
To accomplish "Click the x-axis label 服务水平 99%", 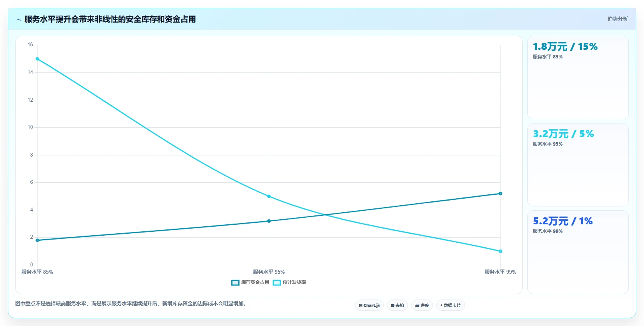I will [x=500, y=272].
